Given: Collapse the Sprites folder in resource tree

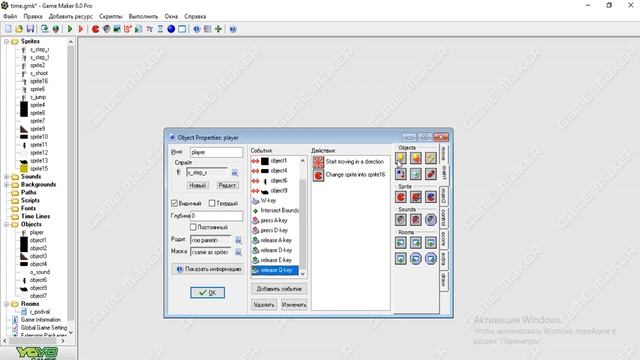Looking at the screenshot, I should 7,41.
